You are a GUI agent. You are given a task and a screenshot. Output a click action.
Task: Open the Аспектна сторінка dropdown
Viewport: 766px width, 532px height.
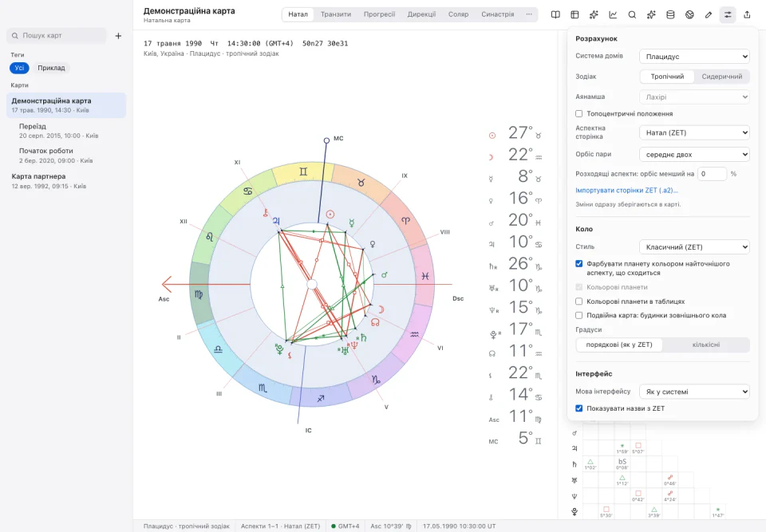(x=694, y=132)
